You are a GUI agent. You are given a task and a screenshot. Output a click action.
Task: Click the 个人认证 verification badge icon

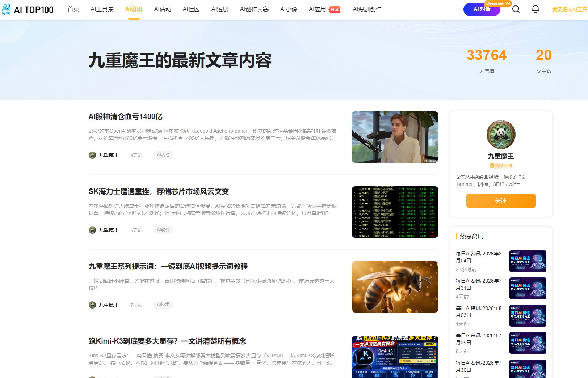pyautogui.click(x=492, y=166)
